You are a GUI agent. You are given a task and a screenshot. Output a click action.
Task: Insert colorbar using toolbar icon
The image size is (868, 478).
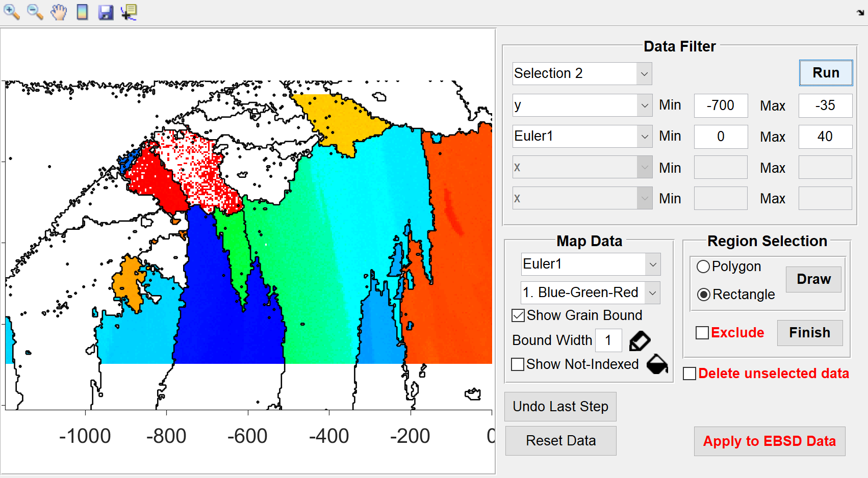82,12
